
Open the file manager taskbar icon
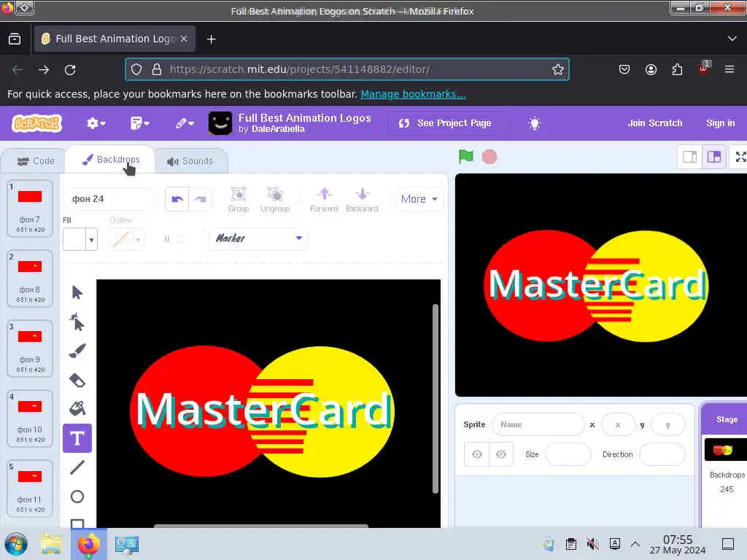tap(51, 544)
